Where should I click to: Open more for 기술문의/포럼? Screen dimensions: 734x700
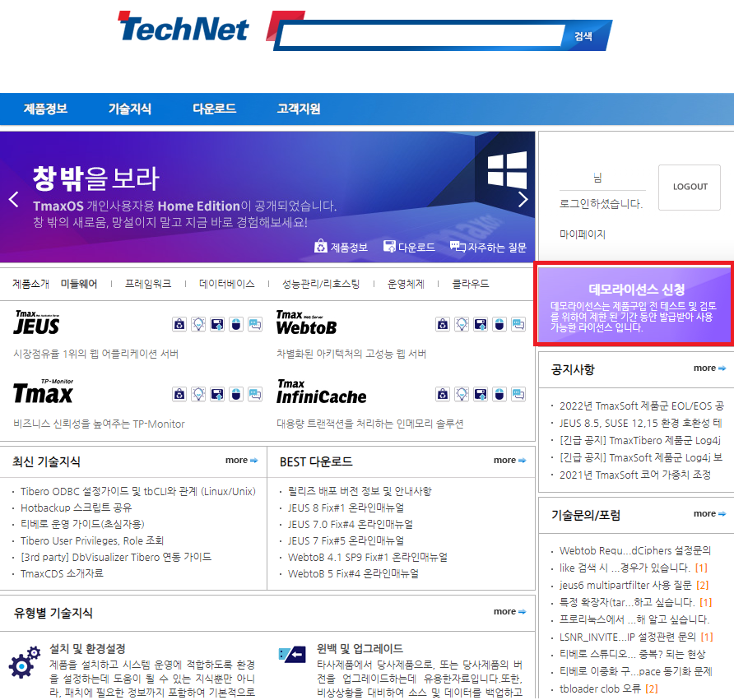click(709, 514)
